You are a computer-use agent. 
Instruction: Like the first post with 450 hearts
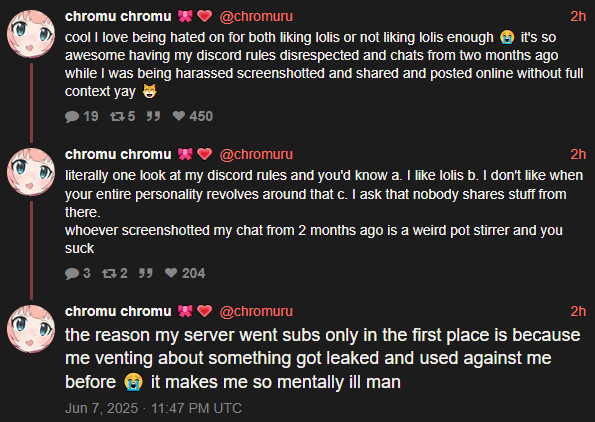[x=179, y=116]
